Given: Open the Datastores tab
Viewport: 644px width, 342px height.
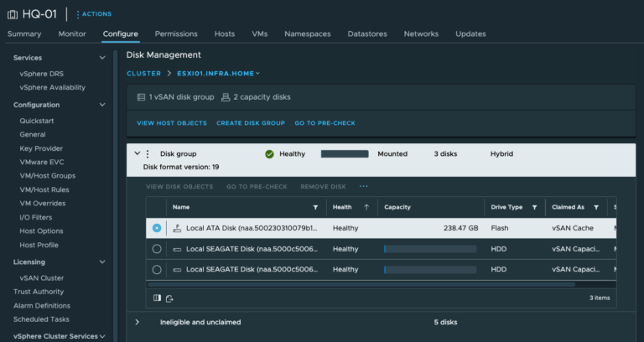Looking at the screenshot, I should 367,34.
